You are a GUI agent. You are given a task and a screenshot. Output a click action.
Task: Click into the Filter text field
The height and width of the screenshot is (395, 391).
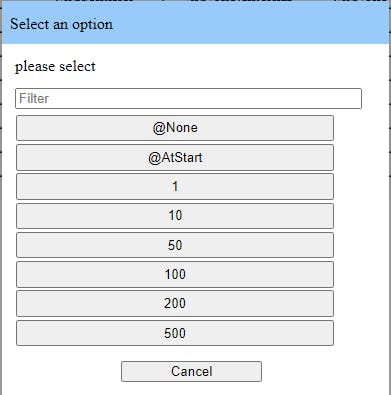[188, 98]
